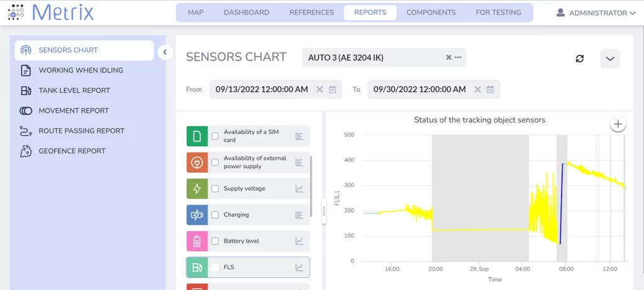644x290 pixels.
Task: Click the Geofence Report icon
Action: click(26, 151)
